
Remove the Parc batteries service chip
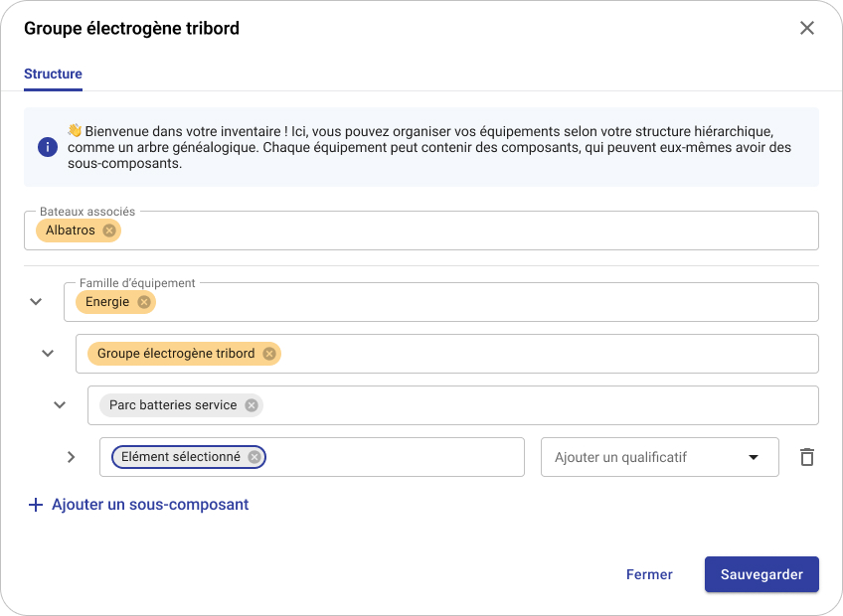point(250,404)
